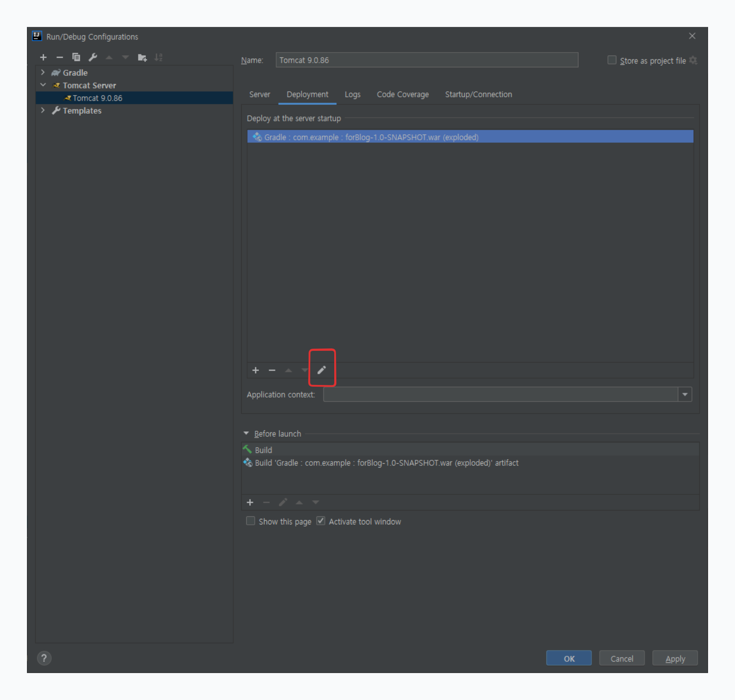Add a Before launch task
The height and width of the screenshot is (700, 735).
(250, 502)
